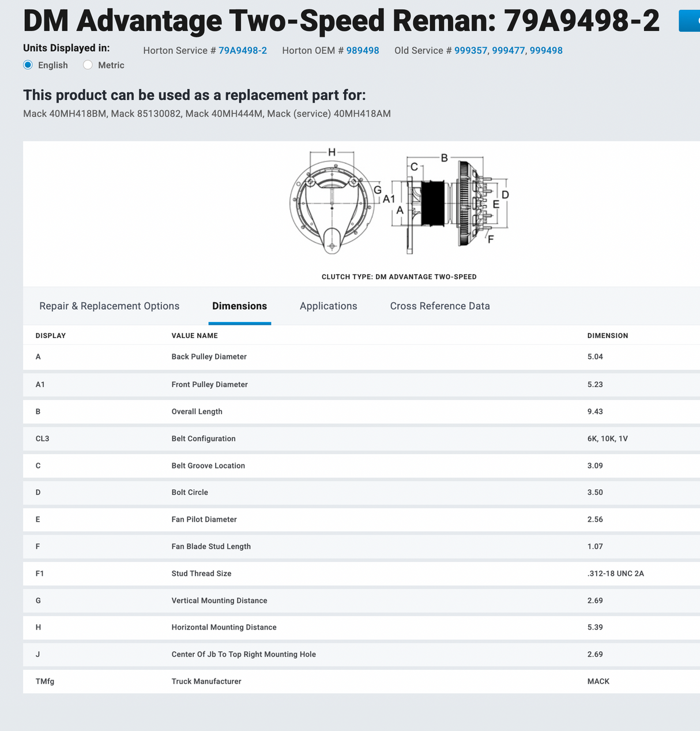Click the Stud Thread Size row

pos(201,574)
